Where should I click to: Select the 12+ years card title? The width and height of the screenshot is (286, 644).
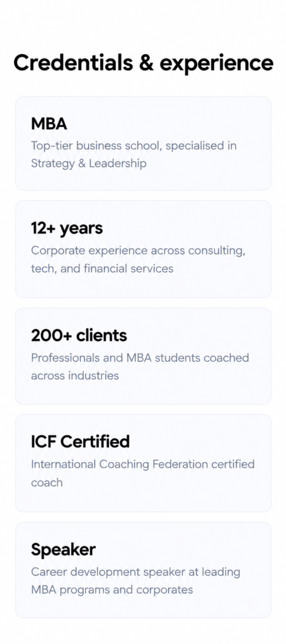(x=67, y=228)
